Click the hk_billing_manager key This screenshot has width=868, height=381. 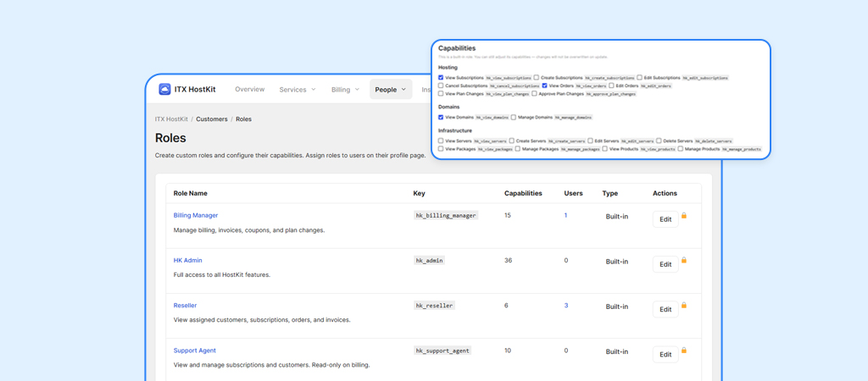click(446, 215)
